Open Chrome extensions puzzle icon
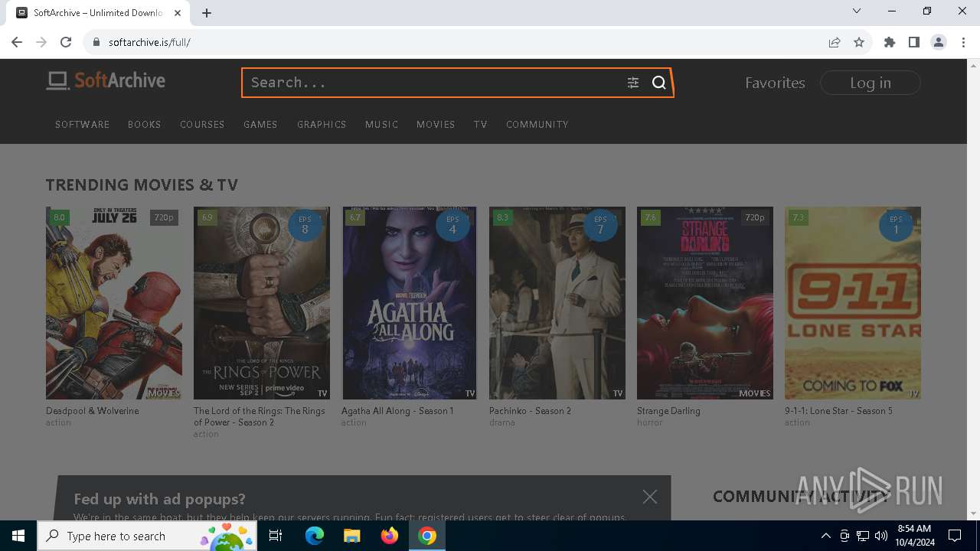The image size is (980, 551). pyautogui.click(x=890, y=42)
